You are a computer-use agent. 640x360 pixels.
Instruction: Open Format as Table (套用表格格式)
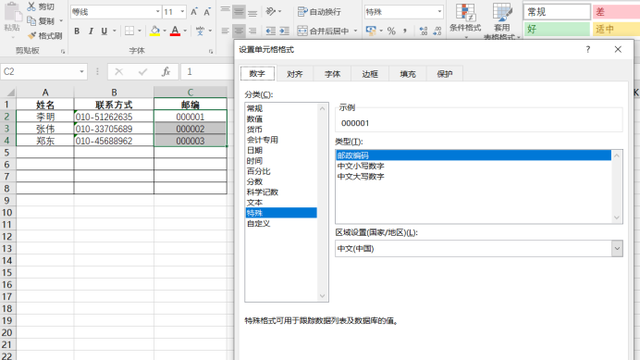pos(502,20)
